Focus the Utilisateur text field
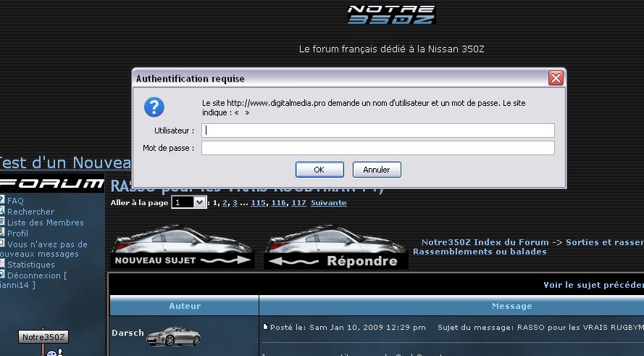 coord(377,131)
